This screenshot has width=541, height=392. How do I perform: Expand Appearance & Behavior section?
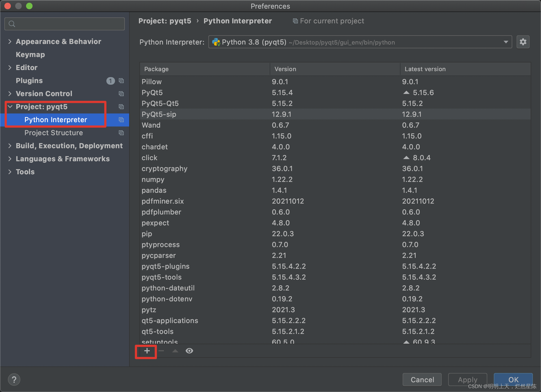(10, 42)
